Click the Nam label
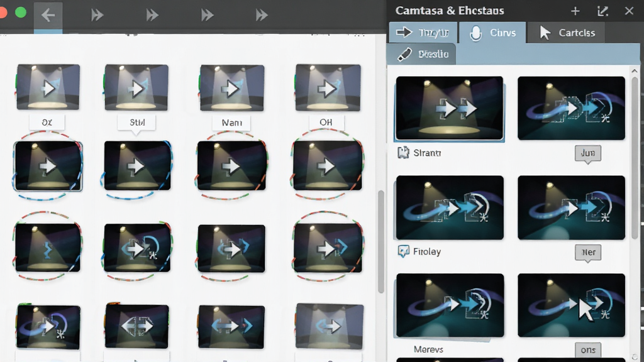 pyautogui.click(x=231, y=123)
